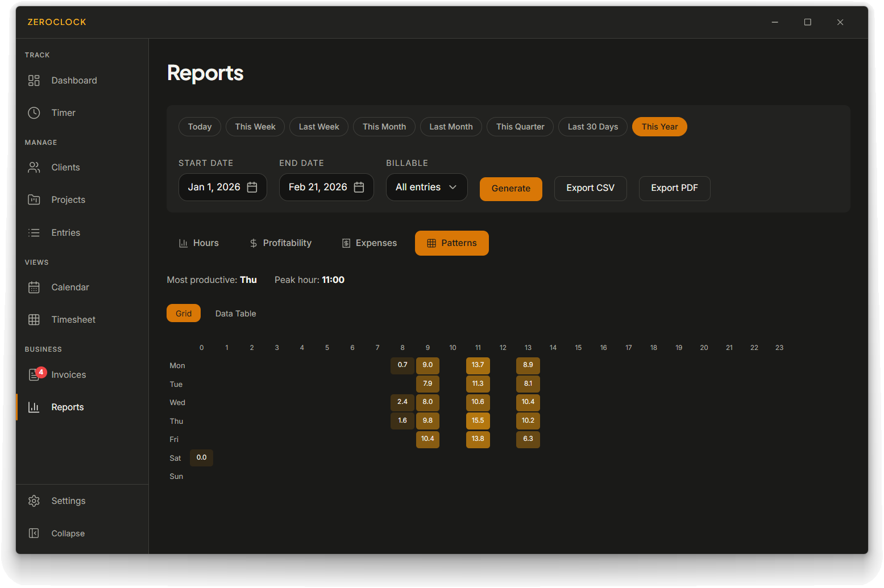Viewport: 884px width, 588px height.
Task: Select the Grid view toggle
Action: pyautogui.click(x=183, y=314)
